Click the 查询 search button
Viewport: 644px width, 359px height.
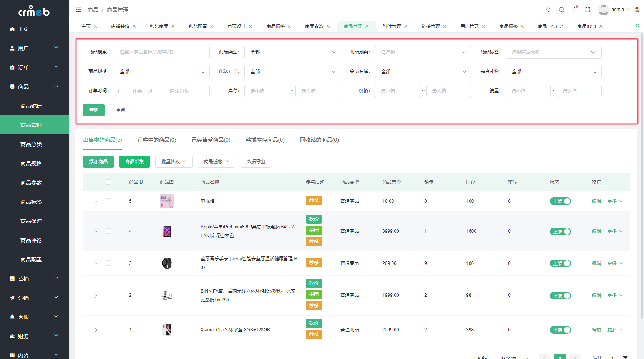[x=94, y=110]
